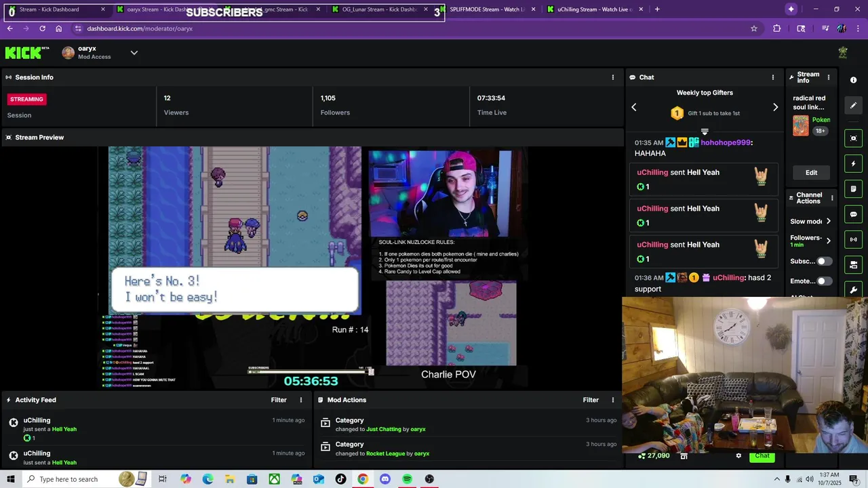868x488 pixels.
Task: Click the stream preview capture icon in sidebar
Action: tap(853, 138)
